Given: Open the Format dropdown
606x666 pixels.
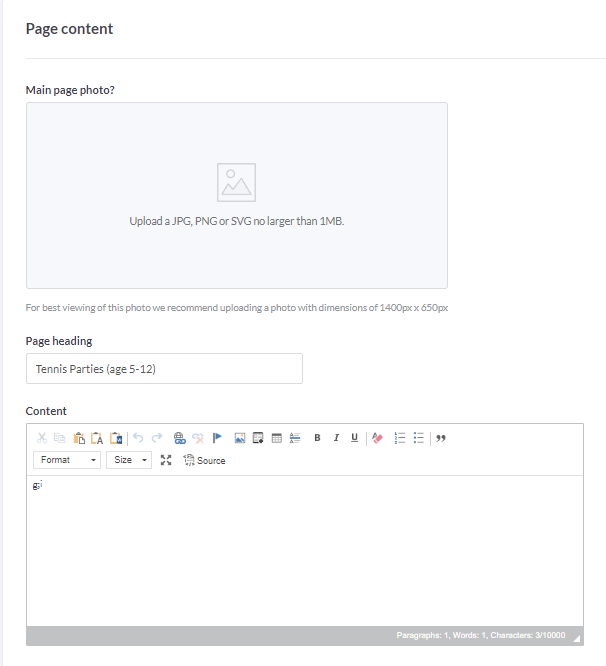Looking at the screenshot, I should point(67,460).
